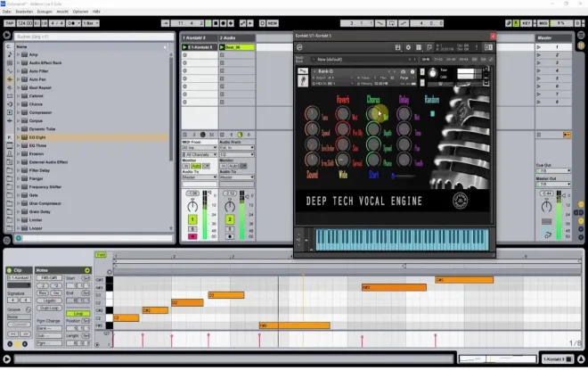Open the Kontakt track All Channels dropdown

[200, 154]
